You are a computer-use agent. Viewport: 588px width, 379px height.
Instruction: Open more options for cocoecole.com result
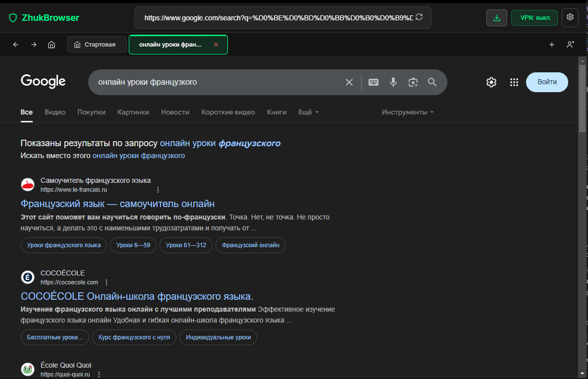(x=107, y=282)
